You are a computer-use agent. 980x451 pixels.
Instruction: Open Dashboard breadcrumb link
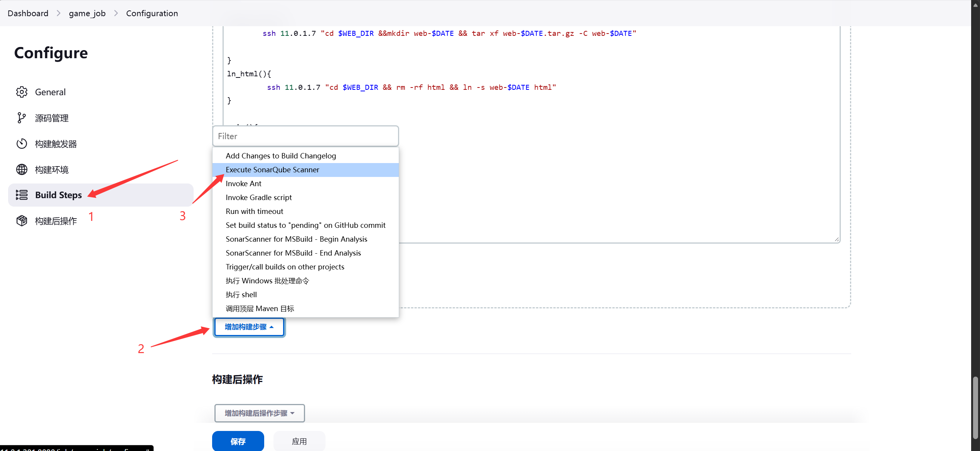point(28,13)
